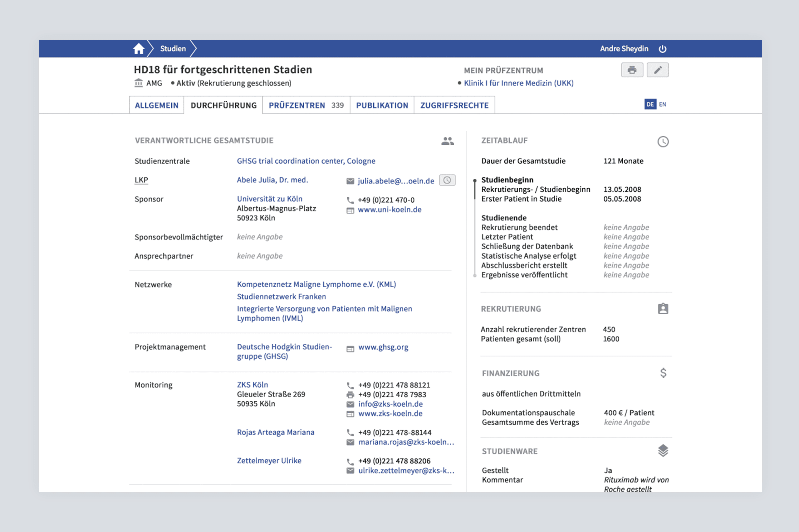Image resolution: width=799 pixels, height=532 pixels.
Task: Open the Allgemein tab
Action: 157,105
